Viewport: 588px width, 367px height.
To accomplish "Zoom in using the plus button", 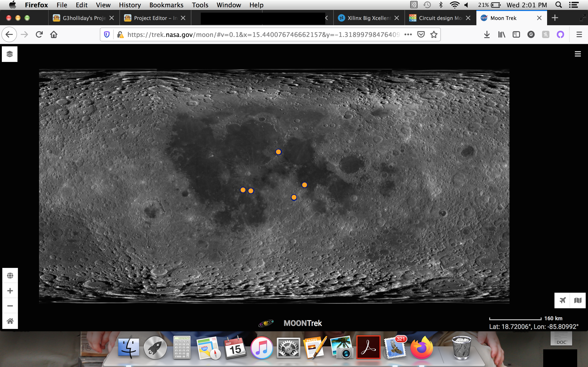I will click(x=10, y=290).
